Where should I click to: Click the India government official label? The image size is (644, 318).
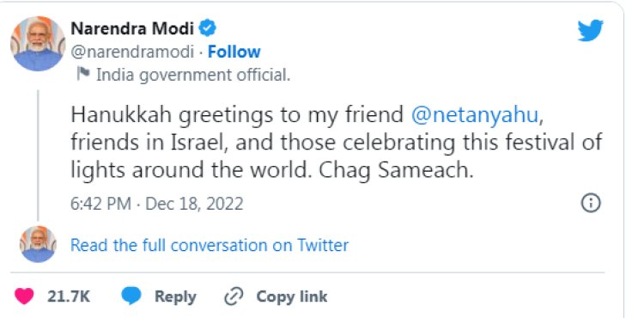[x=193, y=75]
